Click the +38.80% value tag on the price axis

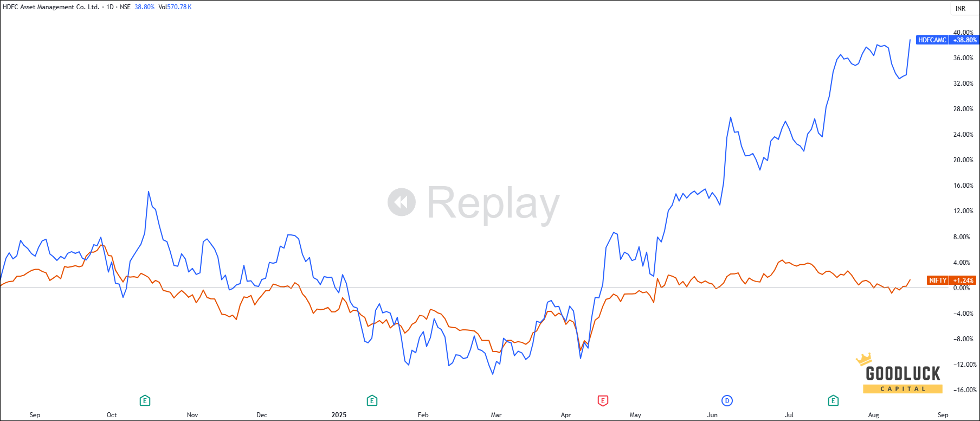click(x=965, y=40)
